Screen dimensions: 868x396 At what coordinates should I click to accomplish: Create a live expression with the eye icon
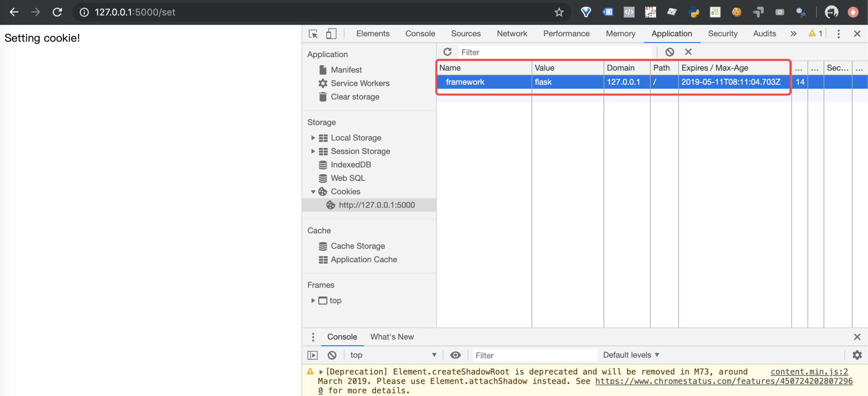[x=455, y=355]
